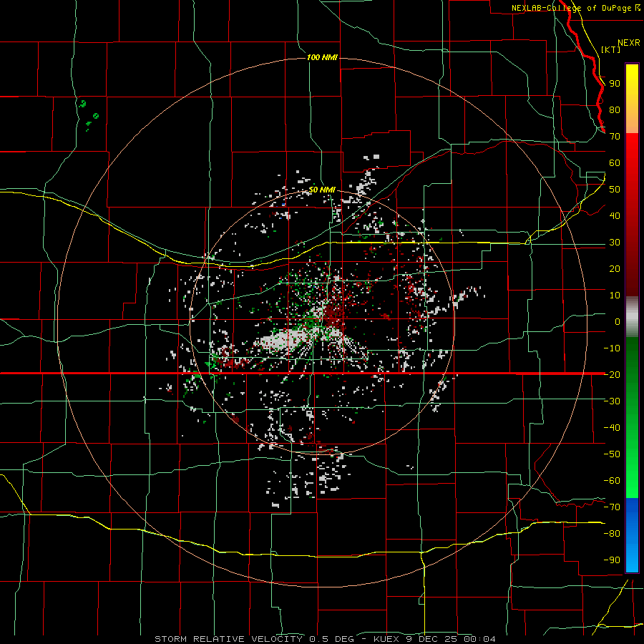Click the -40 value on the velocity scale

tap(612, 428)
